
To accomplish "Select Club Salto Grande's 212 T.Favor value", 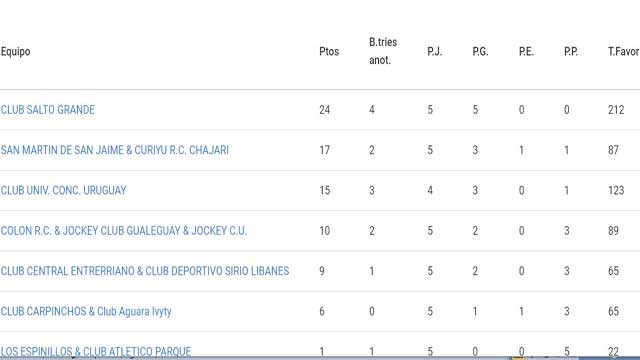I will click(x=616, y=110).
